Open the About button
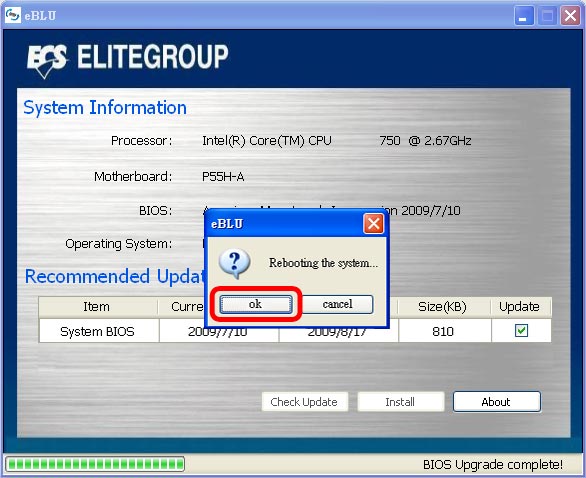The image size is (586, 478). click(x=496, y=402)
